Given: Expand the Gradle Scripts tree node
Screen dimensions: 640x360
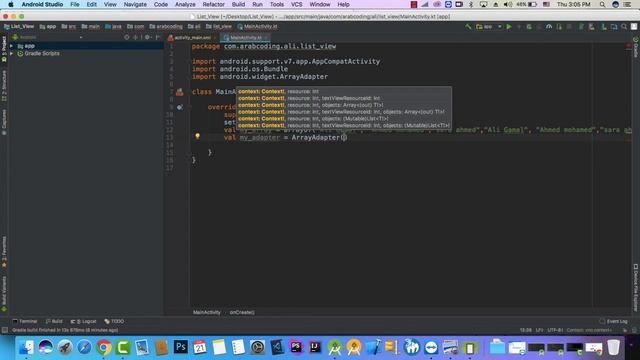Looking at the screenshot, I should (11, 53).
